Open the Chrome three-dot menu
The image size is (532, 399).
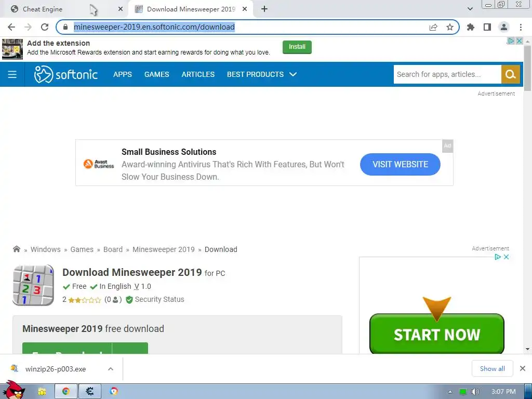(521, 27)
